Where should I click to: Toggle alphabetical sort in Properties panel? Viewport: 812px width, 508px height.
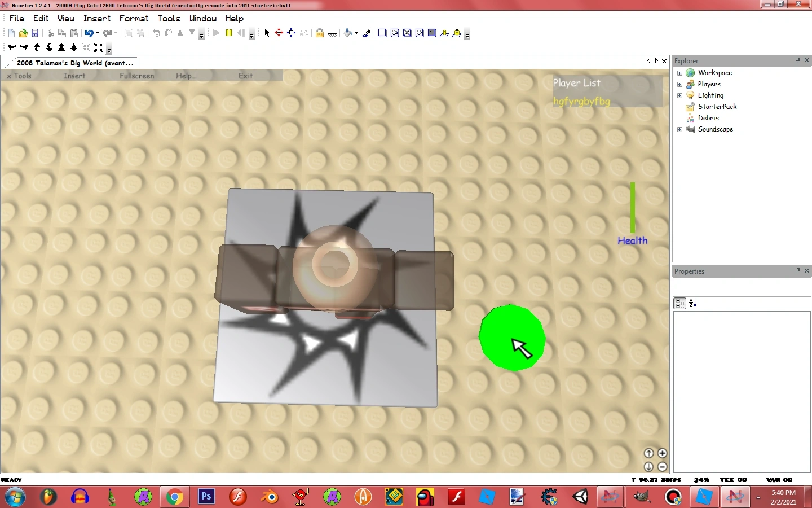click(x=693, y=303)
